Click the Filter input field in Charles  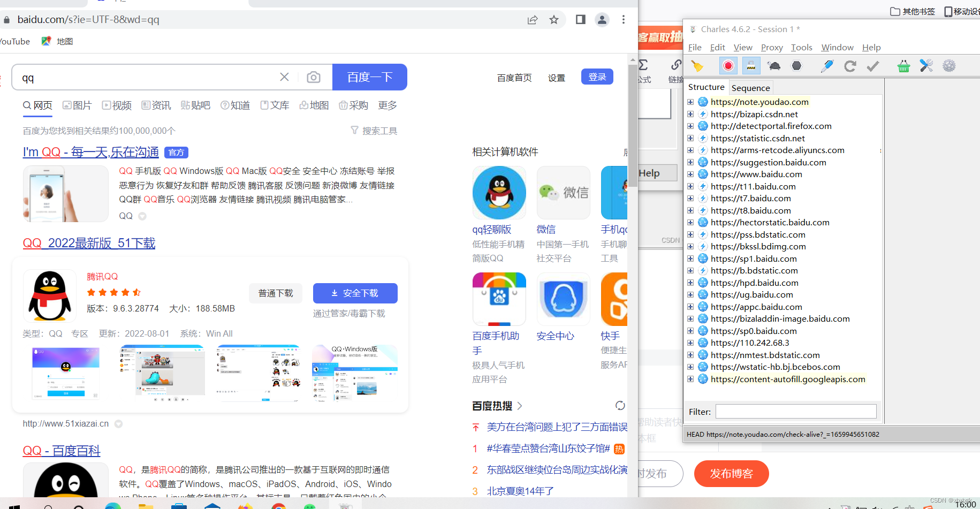(796, 412)
